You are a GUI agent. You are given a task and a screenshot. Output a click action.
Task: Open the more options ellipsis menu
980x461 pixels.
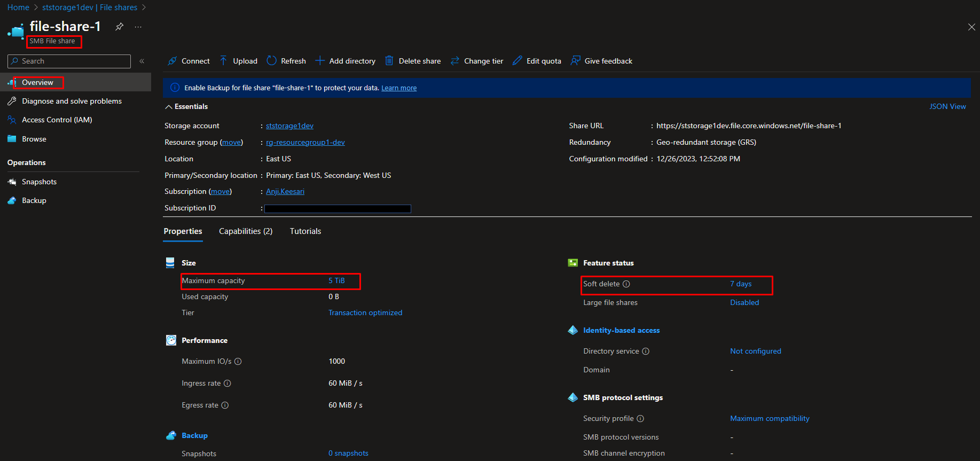pyautogui.click(x=138, y=27)
